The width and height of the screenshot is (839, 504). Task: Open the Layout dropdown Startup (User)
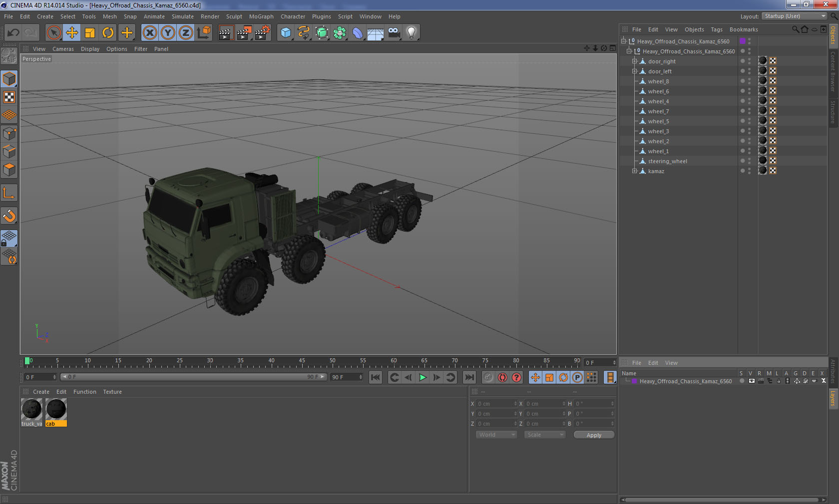[x=795, y=16]
